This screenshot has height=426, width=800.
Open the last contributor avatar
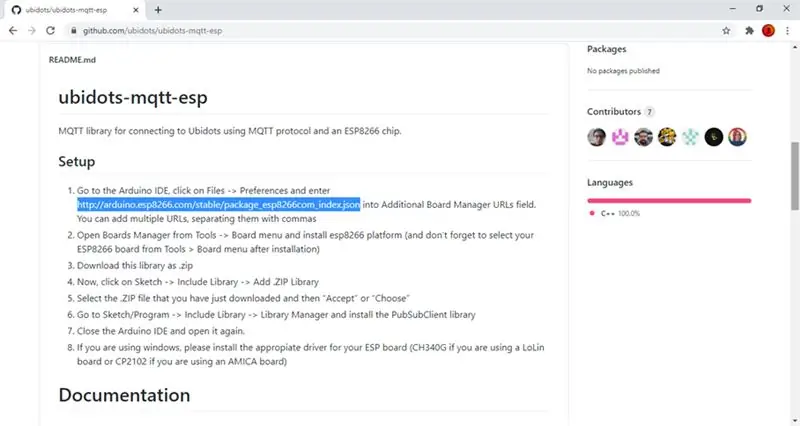737,137
